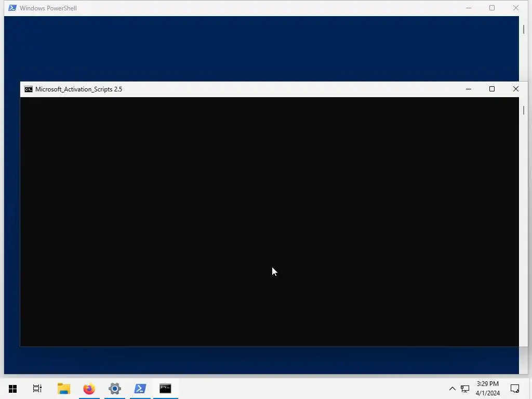
Task: Click the Microsoft_Activation_Scripts 2.5 title text
Action: (x=79, y=89)
